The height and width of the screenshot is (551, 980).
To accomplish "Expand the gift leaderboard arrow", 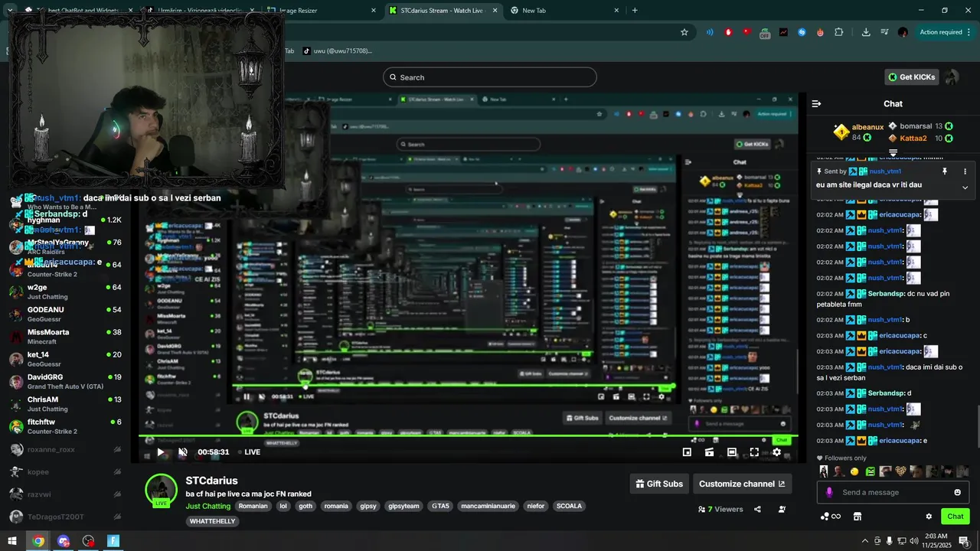I will click(x=893, y=153).
